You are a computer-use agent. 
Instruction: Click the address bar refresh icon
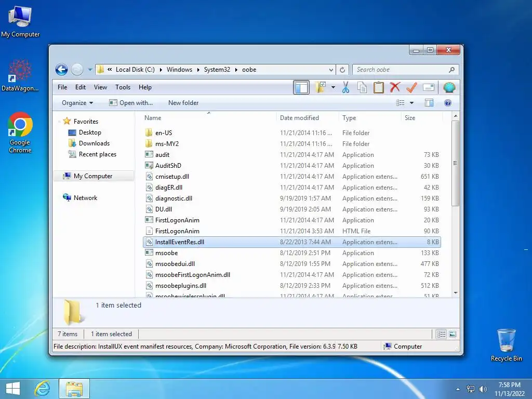pyautogui.click(x=342, y=70)
